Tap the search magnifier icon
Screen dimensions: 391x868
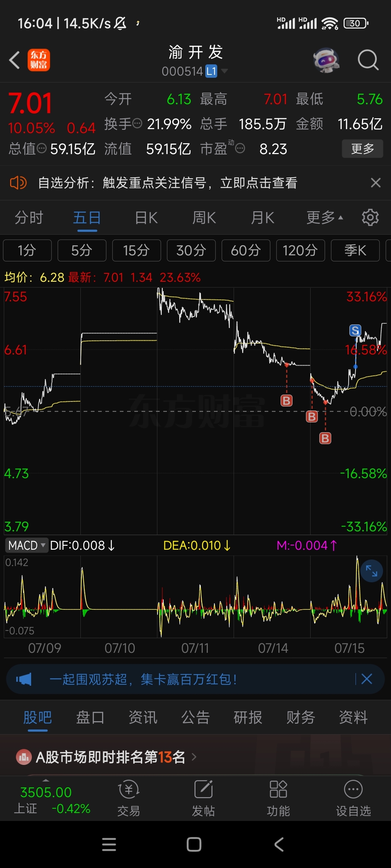pos(368,60)
